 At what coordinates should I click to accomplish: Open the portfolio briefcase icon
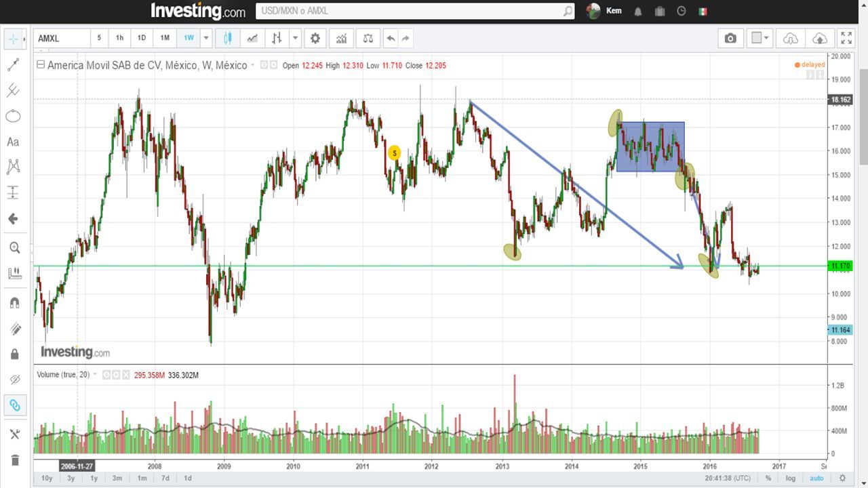[x=660, y=12]
